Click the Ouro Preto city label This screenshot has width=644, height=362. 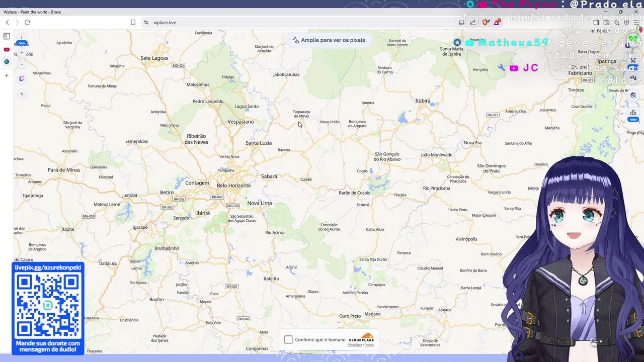[350, 316]
